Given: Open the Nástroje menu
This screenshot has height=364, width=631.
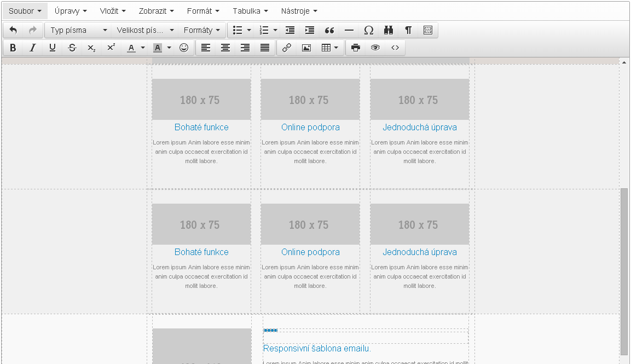Looking at the screenshot, I should pyautogui.click(x=299, y=11).
